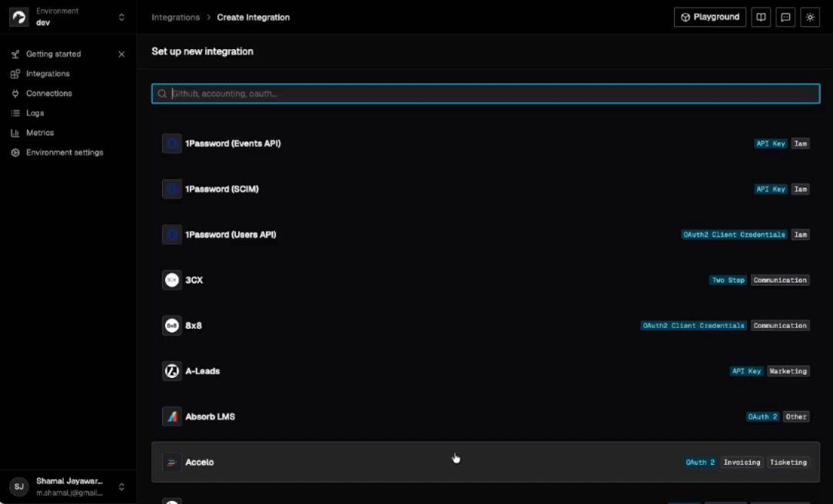Click the Create Integration breadcrumb
Screen dimensions: 833x504
[254, 17]
